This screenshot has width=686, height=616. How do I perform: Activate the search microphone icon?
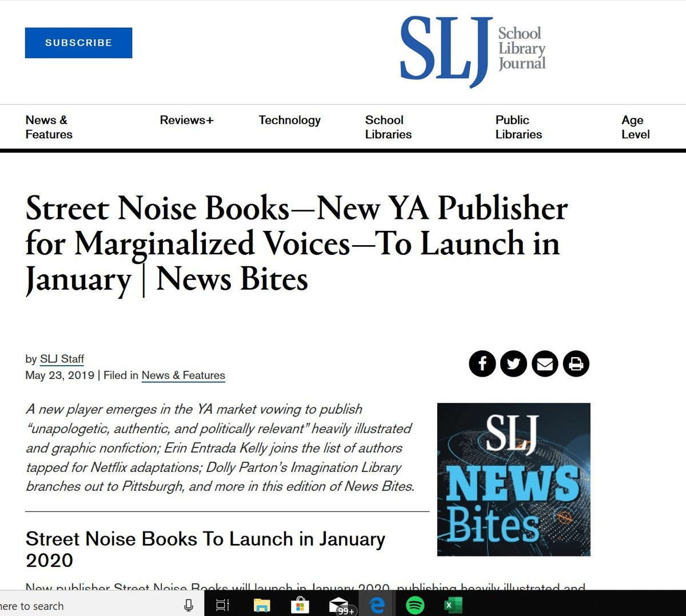coord(189,605)
